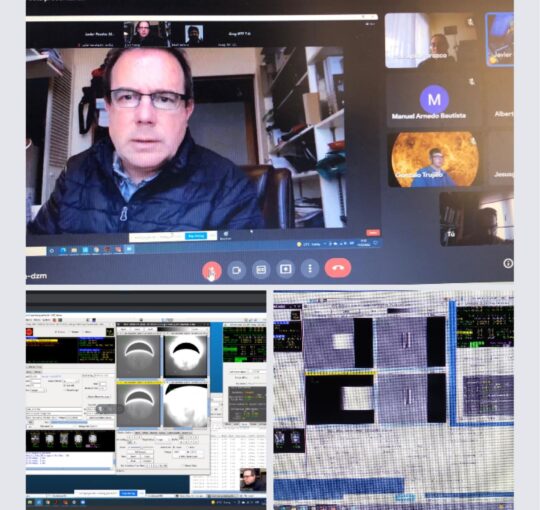
Task: Click the main presenter video feed
Action: coord(186,138)
